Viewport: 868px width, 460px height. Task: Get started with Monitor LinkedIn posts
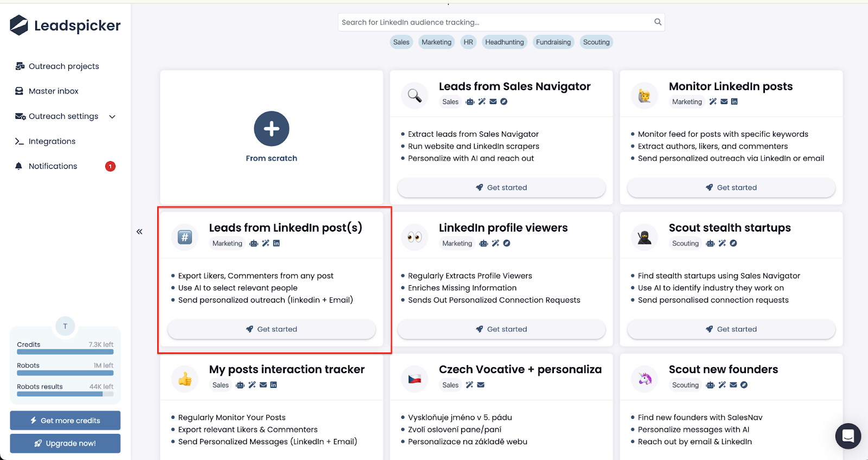click(731, 188)
